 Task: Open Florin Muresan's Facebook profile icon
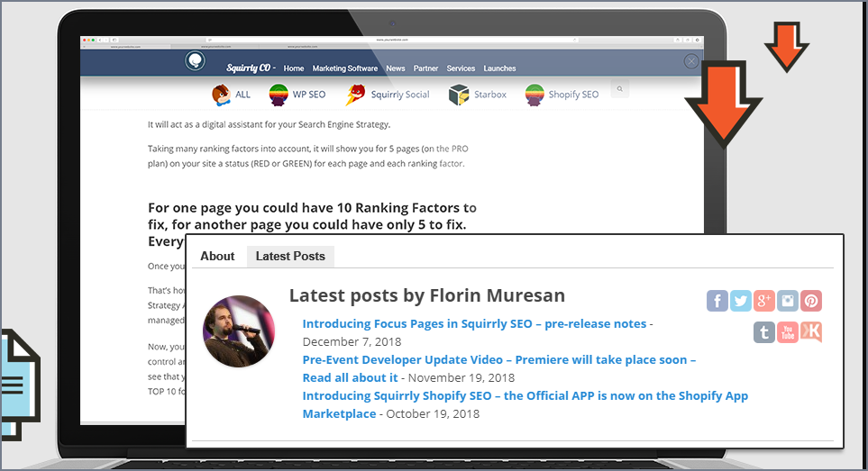[717, 301]
